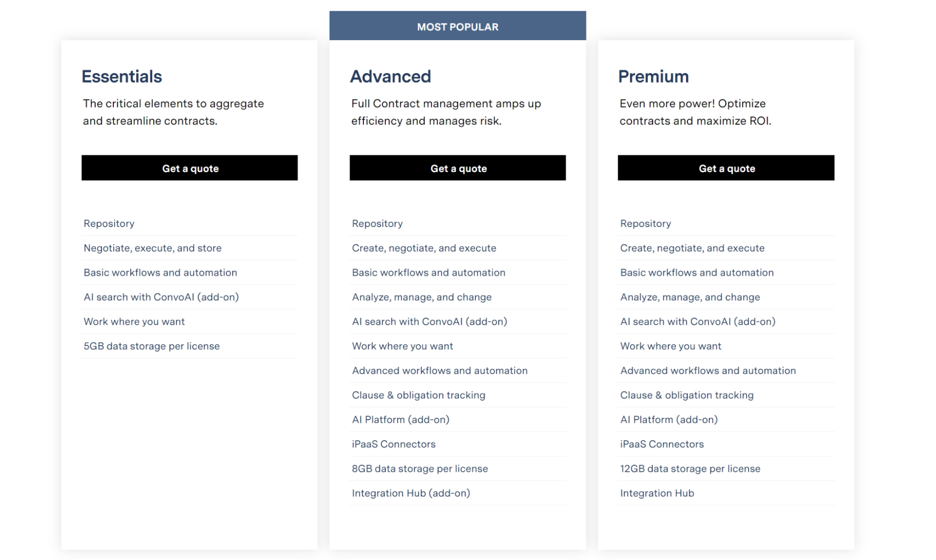Viewport: 936px width, 560px height.
Task: Click 12GB data storage per license
Action: tap(690, 468)
